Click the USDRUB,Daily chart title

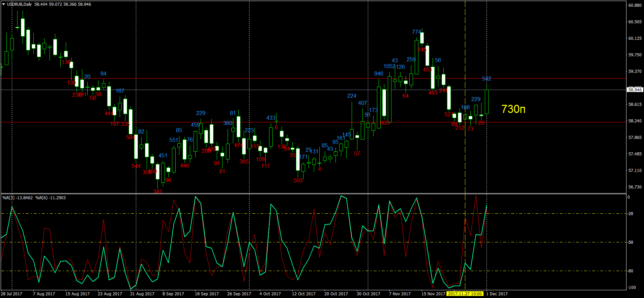click(x=19, y=4)
